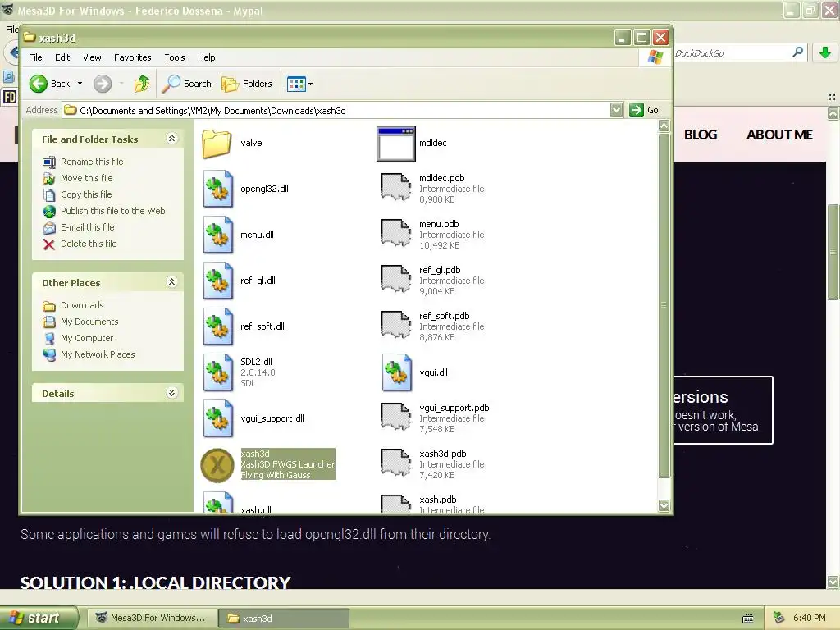Click the file list vertical scrollbar thumb
This screenshot has height=630, width=840.
(x=664, y=305)
